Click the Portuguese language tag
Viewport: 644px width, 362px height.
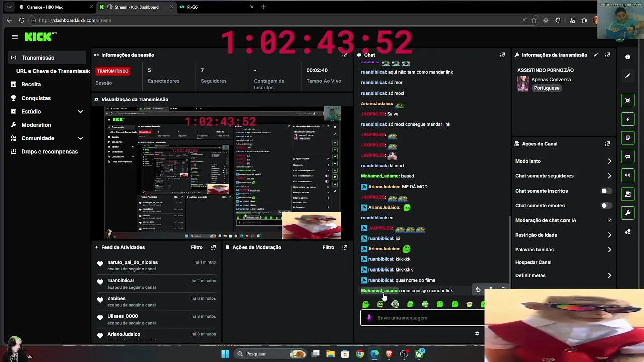tap(547, 88)
